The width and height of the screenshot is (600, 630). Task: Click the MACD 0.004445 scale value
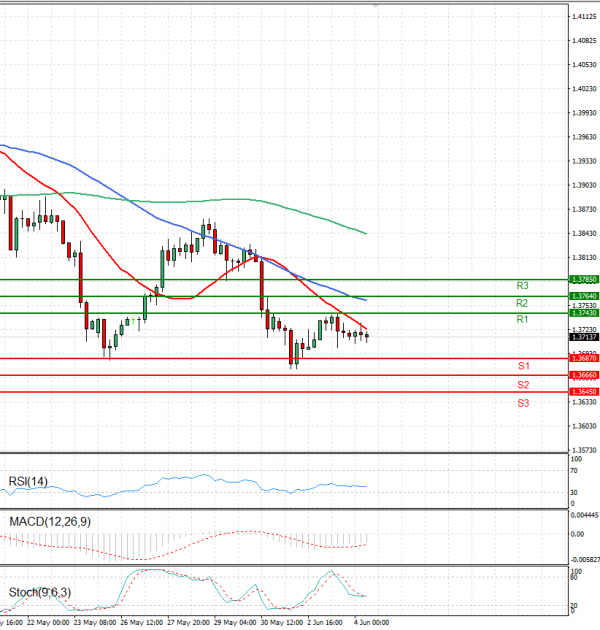(585, 515)
